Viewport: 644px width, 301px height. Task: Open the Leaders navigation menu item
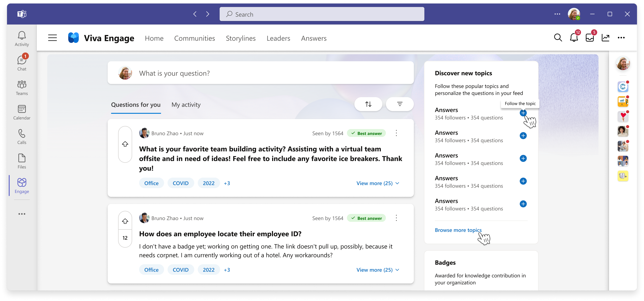pyautogui.click(x=278, y=38)
